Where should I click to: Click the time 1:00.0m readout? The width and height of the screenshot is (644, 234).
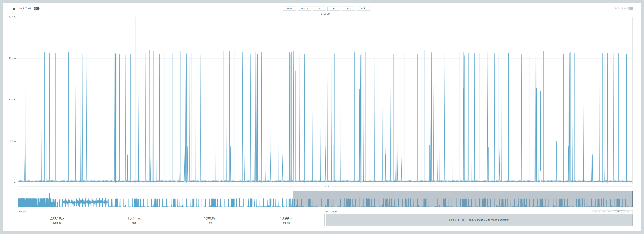(210, 220)
